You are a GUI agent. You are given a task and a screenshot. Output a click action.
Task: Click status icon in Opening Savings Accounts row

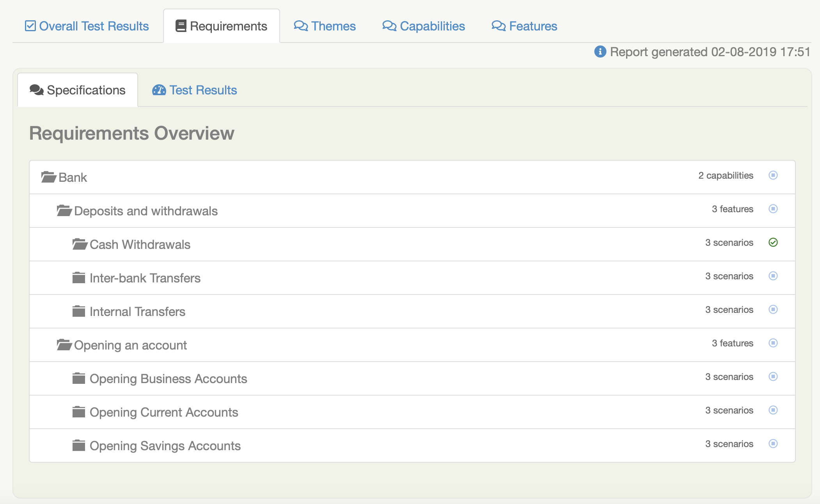point(773,444)
